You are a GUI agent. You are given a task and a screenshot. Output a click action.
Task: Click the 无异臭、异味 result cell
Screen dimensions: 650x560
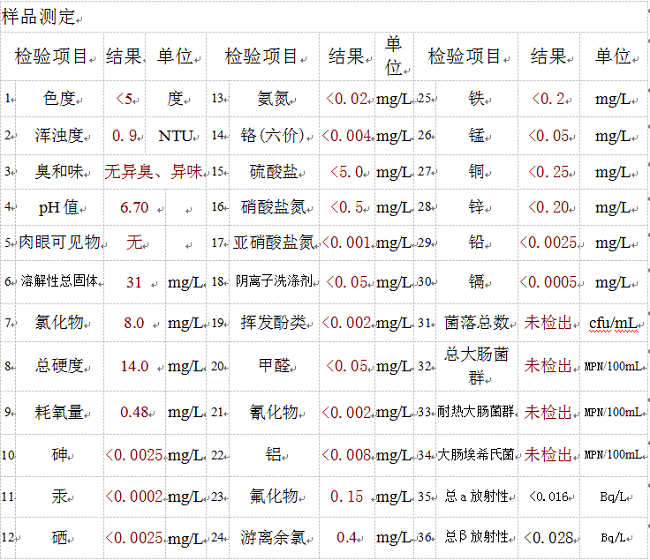154,172
